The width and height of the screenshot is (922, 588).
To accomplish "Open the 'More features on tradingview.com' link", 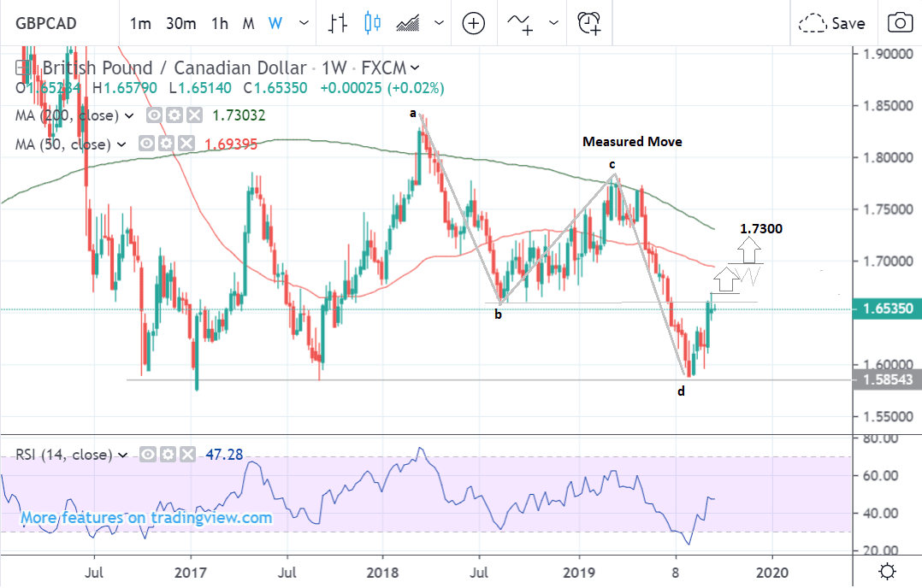I will pyautogui.click(x=146, y=518).
